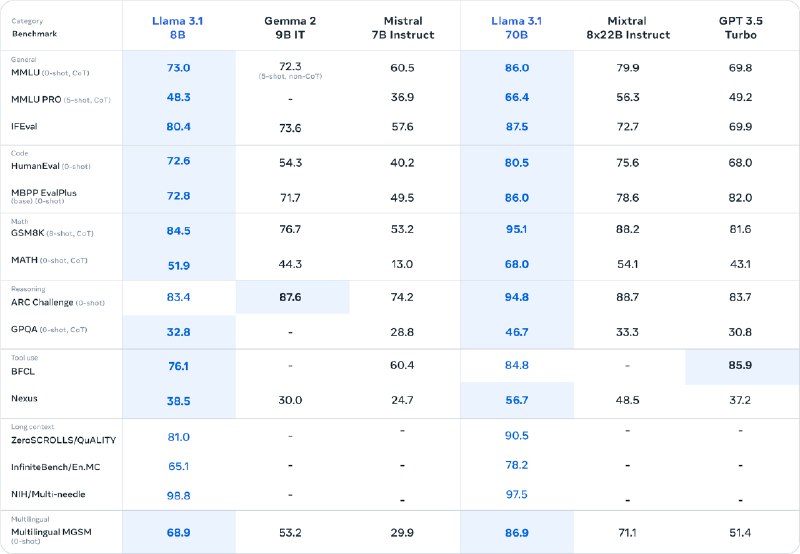Click the Nexus benchmark label

(24, 398)
